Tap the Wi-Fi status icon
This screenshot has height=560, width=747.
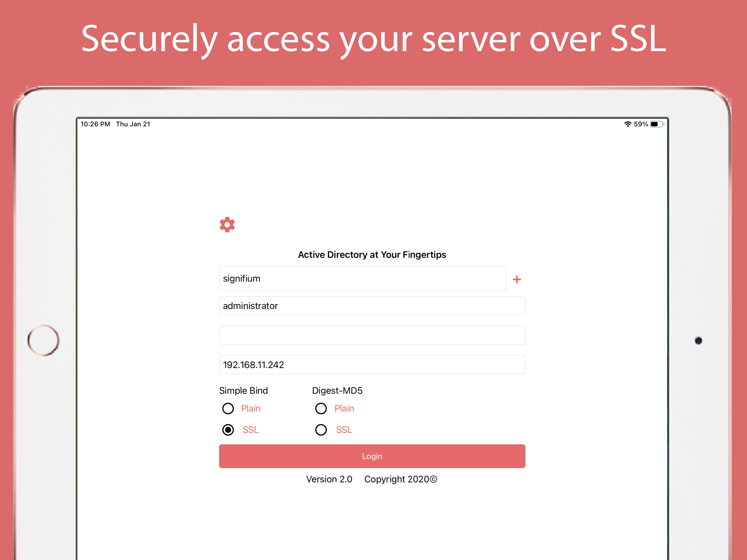point(628,124)
